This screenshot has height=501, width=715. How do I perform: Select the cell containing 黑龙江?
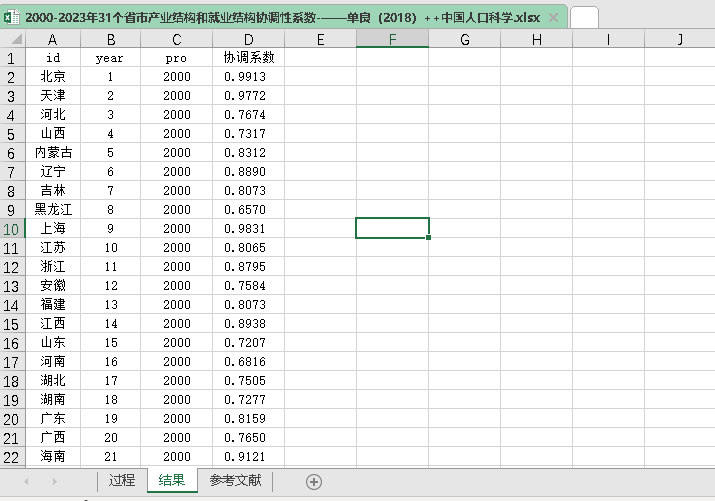[x=53, y=210]
